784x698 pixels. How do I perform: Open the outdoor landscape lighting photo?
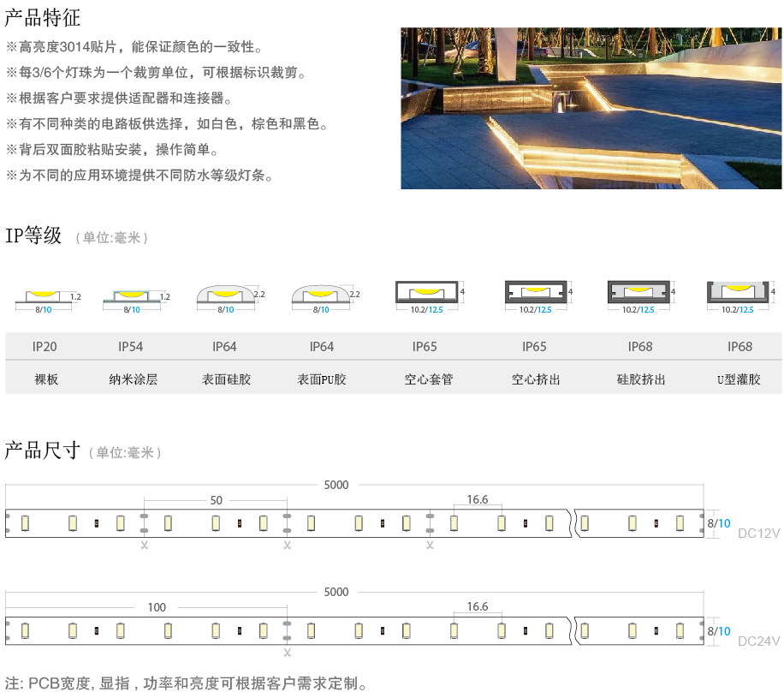(x=591, y=108)
